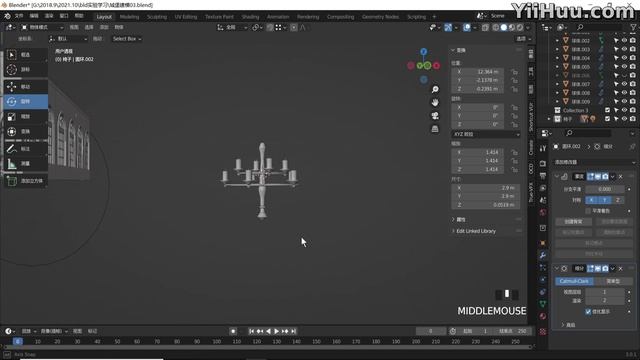
Task: Select rendered viewport shading mode
Action: pyautogui.click(x=520, y=27)
